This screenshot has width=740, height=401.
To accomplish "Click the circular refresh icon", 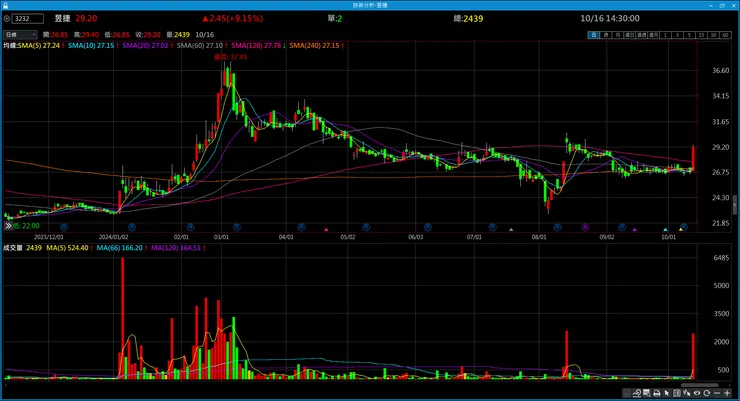I will (x=706, y=393).
